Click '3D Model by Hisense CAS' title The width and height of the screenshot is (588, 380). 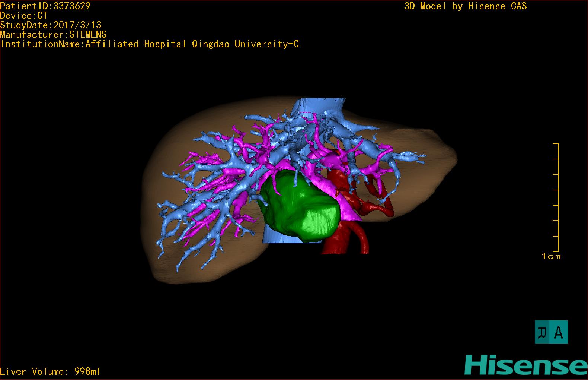coord(466,6)
